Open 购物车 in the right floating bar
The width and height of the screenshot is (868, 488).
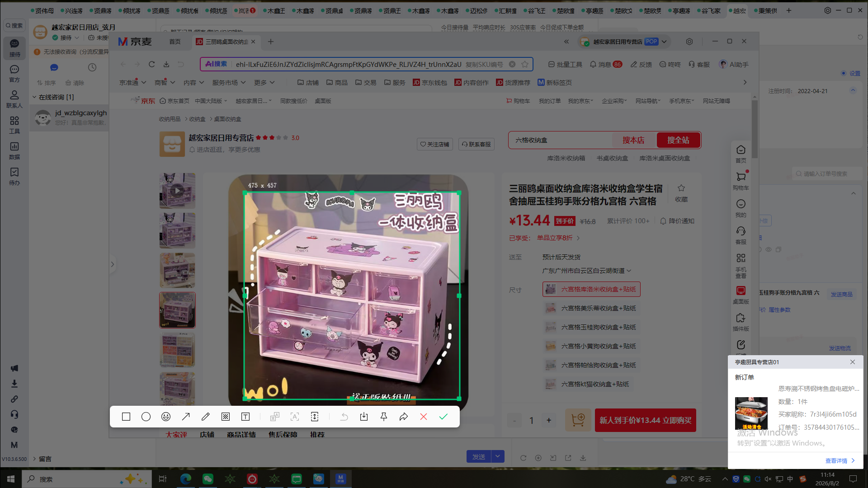[741, 180]
